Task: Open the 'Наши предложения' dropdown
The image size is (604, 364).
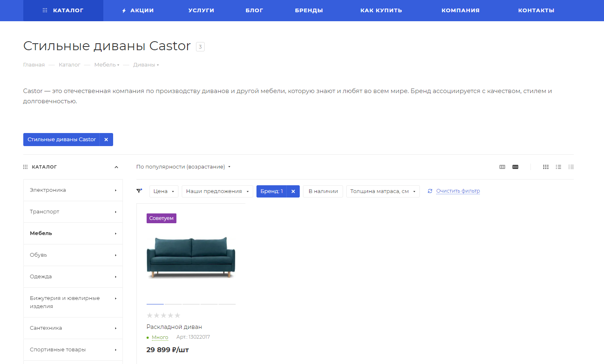Action: coord(217,191)
